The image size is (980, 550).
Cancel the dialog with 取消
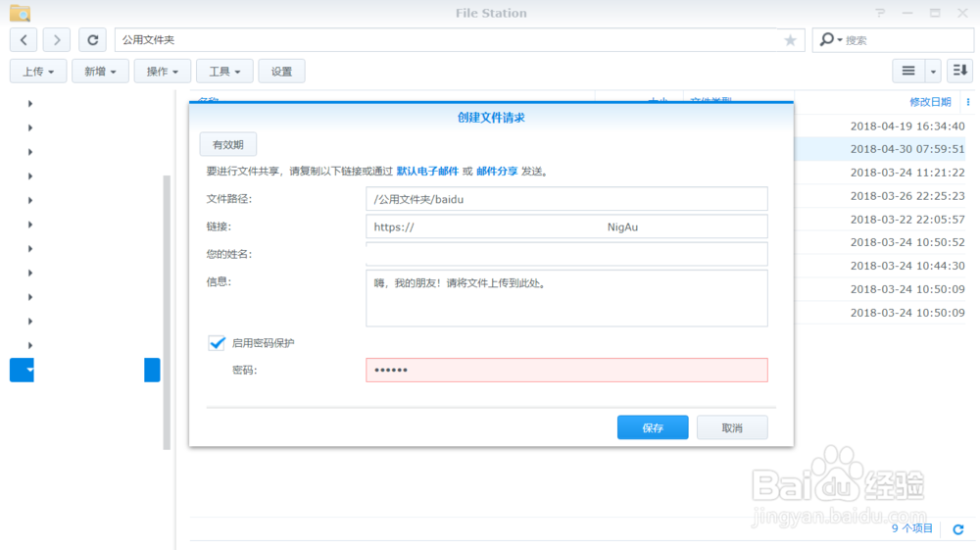pos(732,427)
